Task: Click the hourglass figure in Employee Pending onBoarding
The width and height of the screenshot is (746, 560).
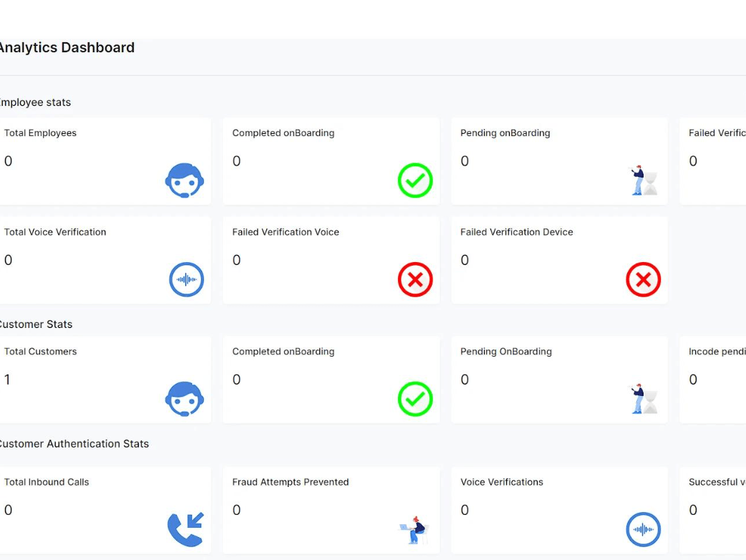Action: tap(644, 180)
